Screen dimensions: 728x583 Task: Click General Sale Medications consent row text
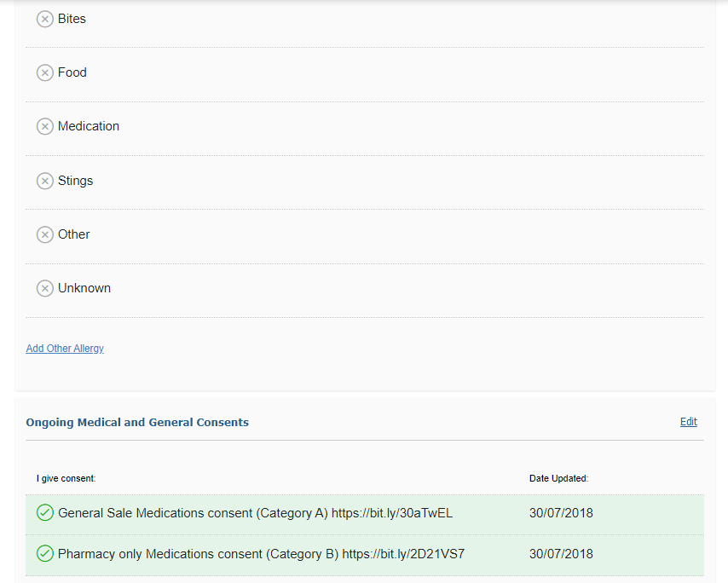click(256, 513)
